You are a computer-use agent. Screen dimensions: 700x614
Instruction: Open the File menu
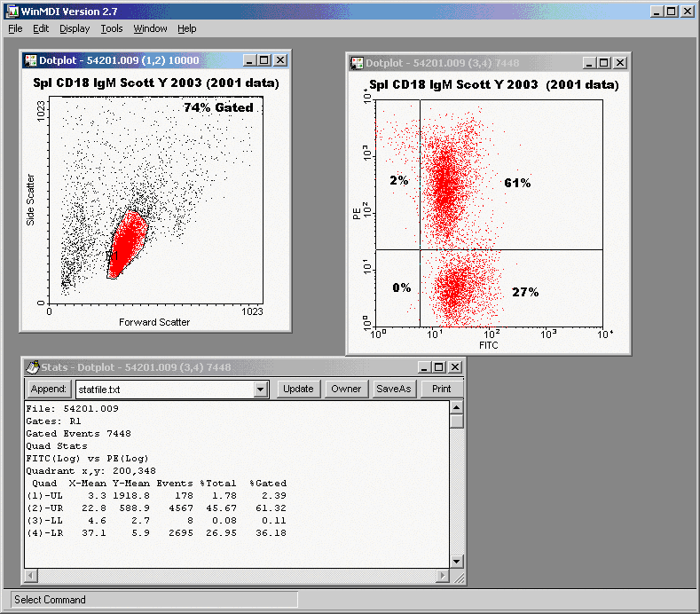click(15, 28)
